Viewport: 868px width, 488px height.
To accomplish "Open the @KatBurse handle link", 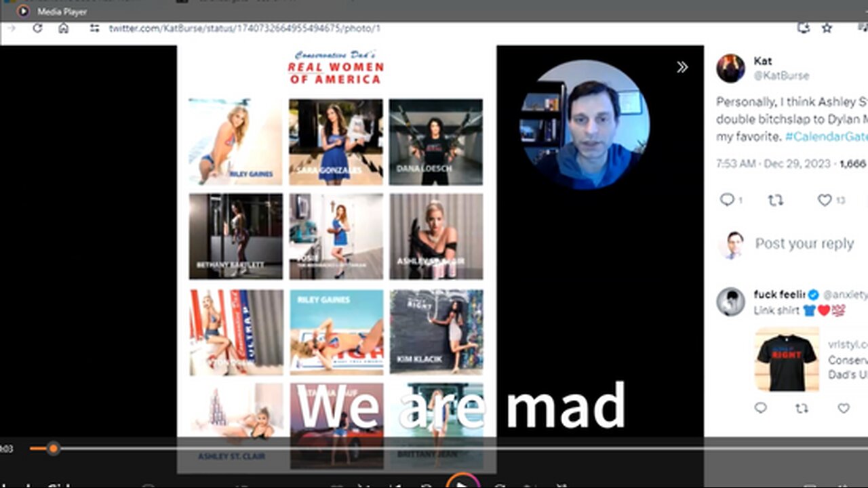I will click(x=781, y=76).
